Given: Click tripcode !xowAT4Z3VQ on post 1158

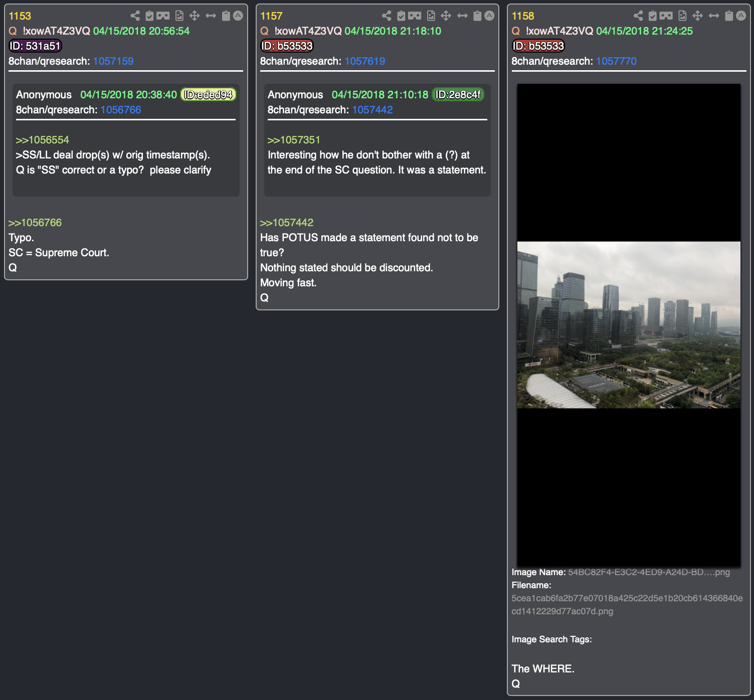Looking at the screenshot, I should [x=559, y=31].
